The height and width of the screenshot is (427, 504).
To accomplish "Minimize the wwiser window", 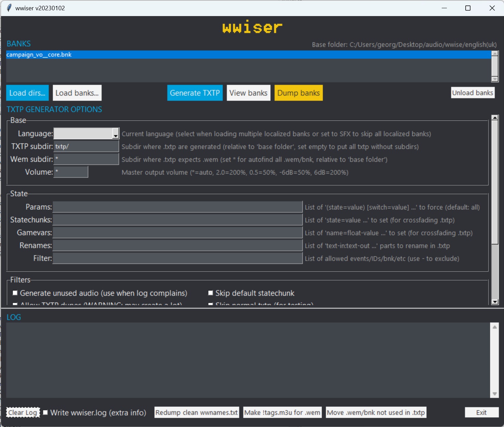I will [x=444, y=8].
